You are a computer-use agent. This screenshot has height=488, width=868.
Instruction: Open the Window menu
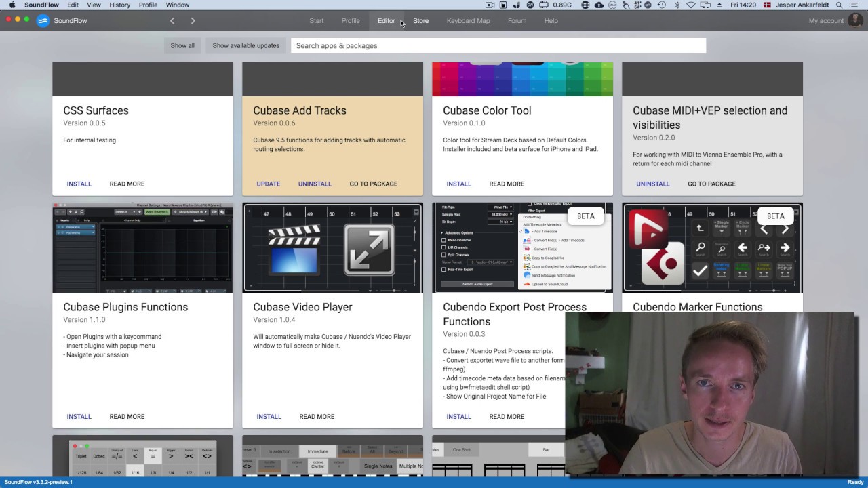click(x=178, y=5)
